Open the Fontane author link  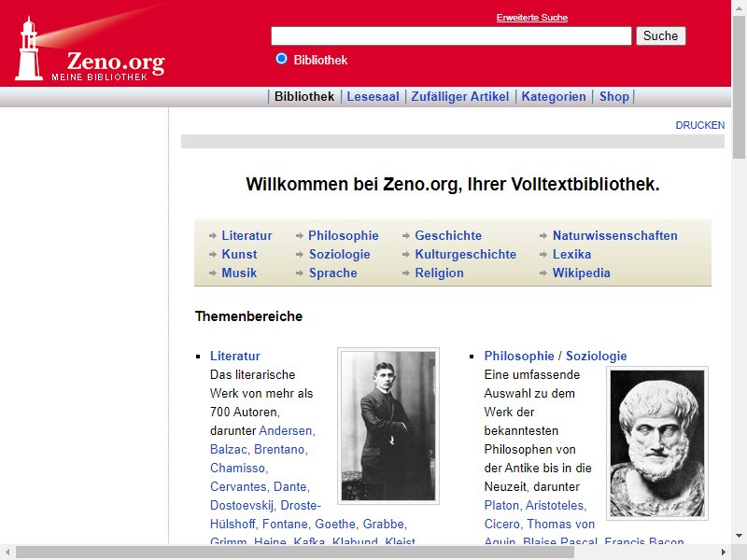(285, 525)
